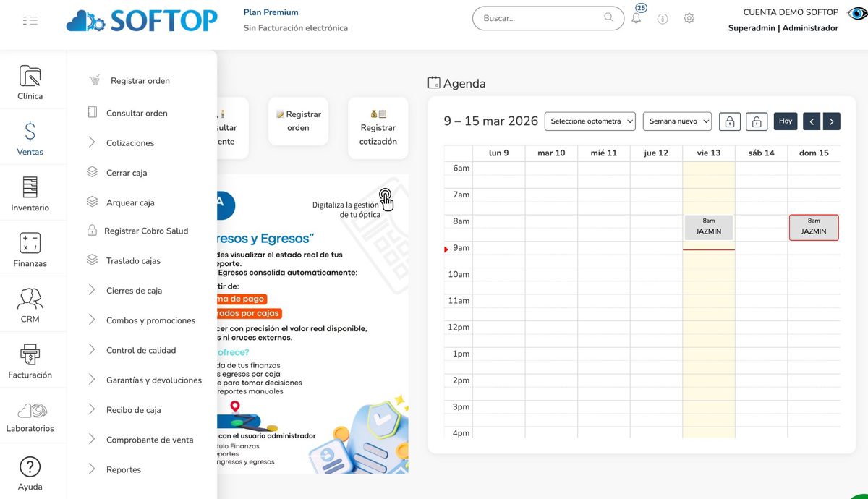Screen dimensions: 868x499
Task: Click Registrar cotización
Action: [376, 128]
